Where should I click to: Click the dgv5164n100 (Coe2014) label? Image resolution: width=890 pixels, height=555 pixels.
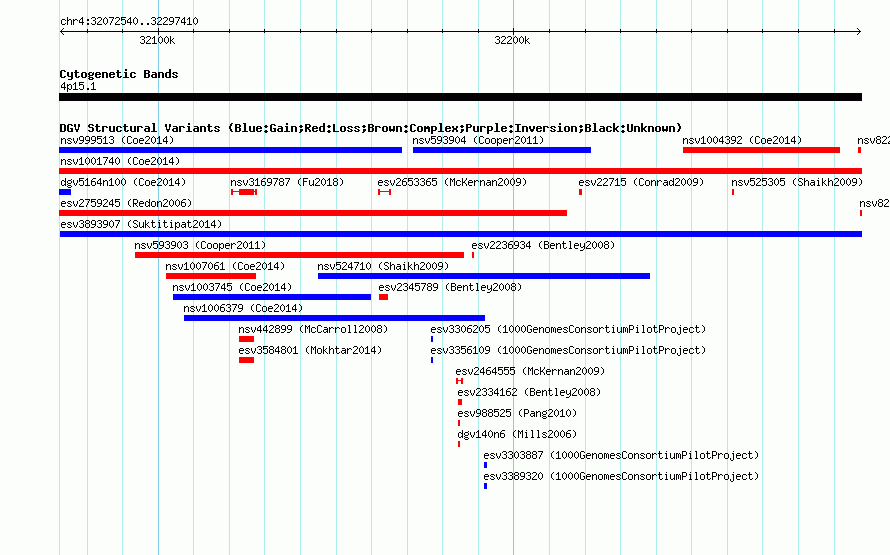point(123,182)
